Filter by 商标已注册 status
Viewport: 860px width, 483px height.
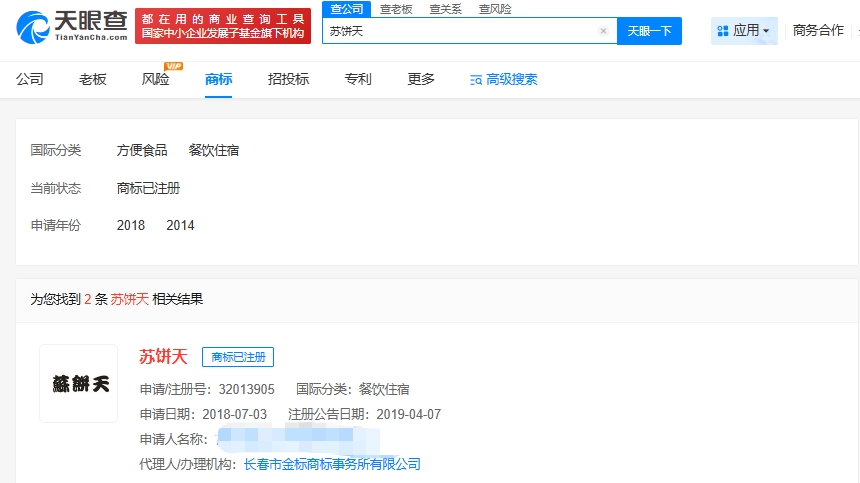[148, 188]
